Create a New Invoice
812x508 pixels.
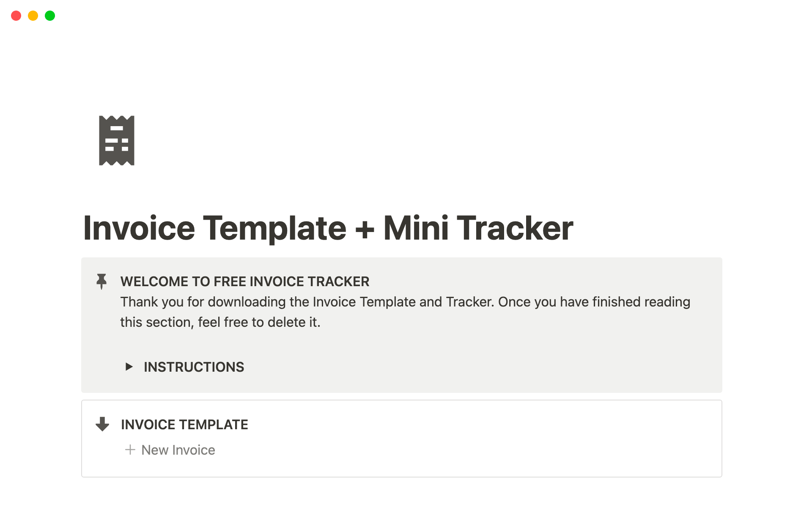tap(178, 450)
